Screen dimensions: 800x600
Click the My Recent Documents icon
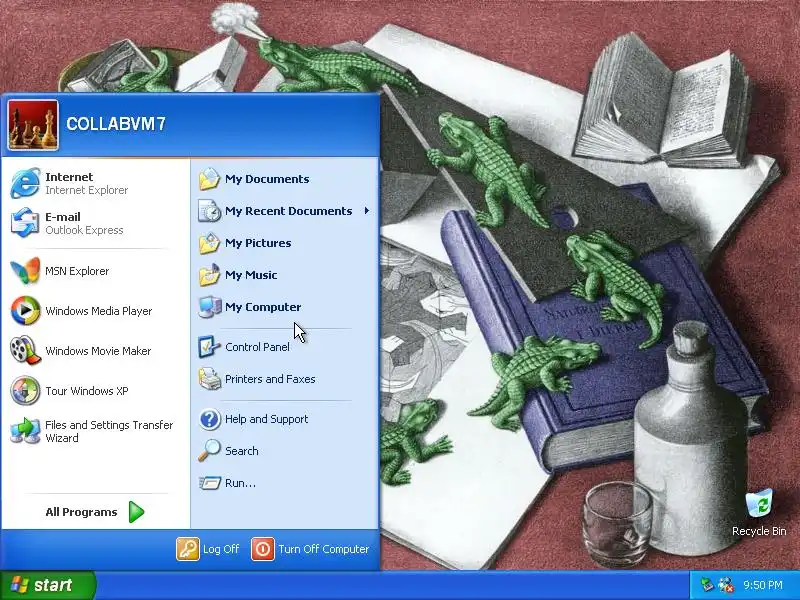pyautogui.click(x=209, y=211)
